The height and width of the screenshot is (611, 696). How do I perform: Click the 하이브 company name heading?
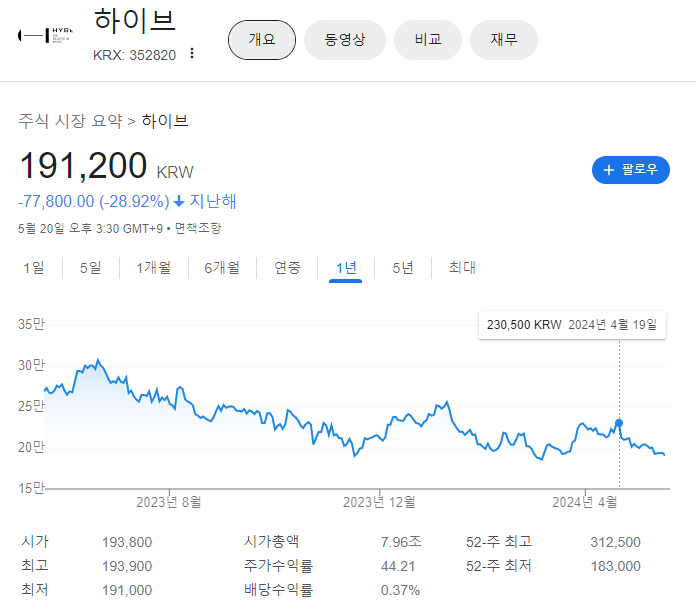click(134, 21)
